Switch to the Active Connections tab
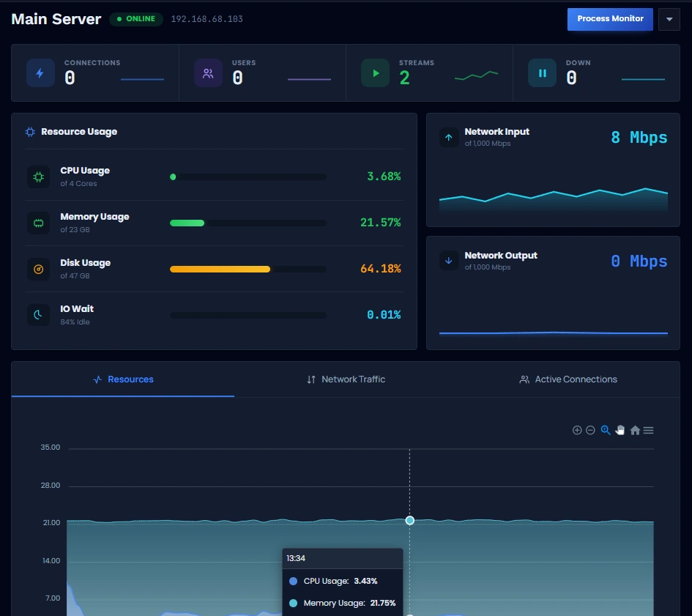Viewport: 692px width, 616px height. coord(568,379)
